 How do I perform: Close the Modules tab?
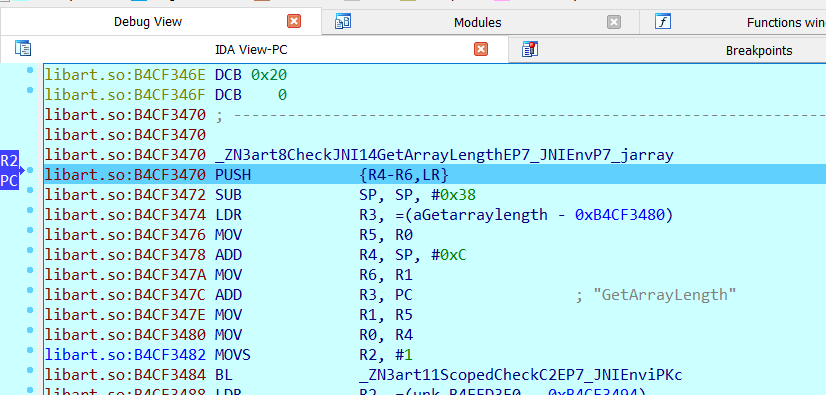614,22
